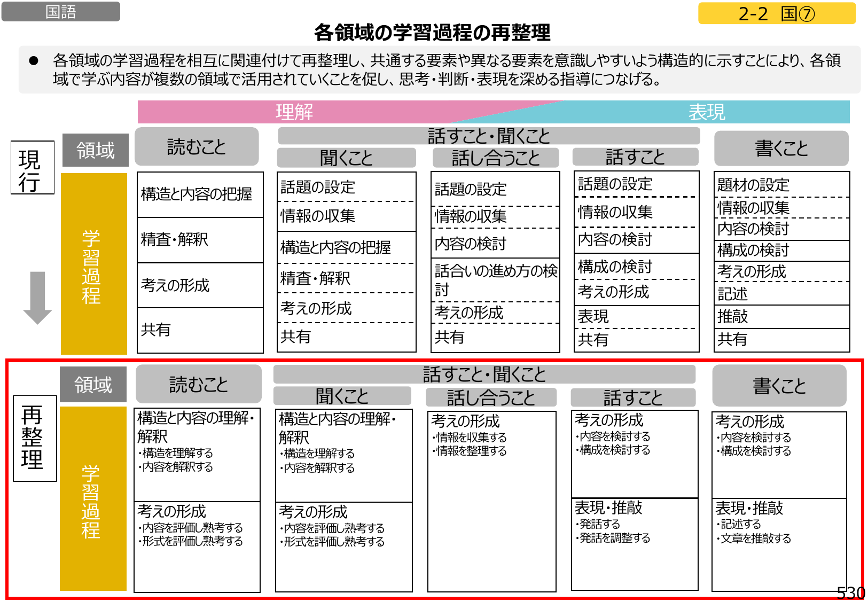Click the page number 530

click(851, 593)
